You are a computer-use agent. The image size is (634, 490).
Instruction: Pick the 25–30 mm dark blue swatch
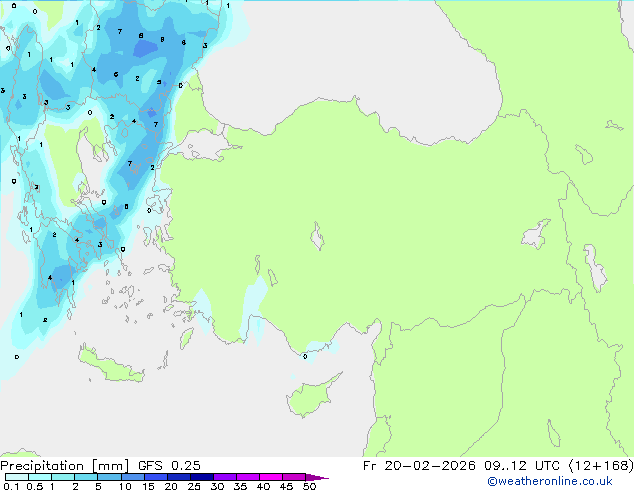point(201,477)
